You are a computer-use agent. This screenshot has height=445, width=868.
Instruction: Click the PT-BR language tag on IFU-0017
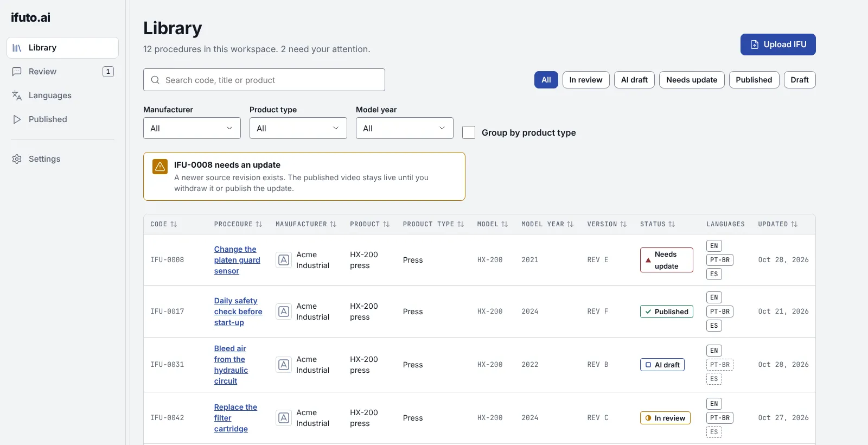[x=720, y=311]
